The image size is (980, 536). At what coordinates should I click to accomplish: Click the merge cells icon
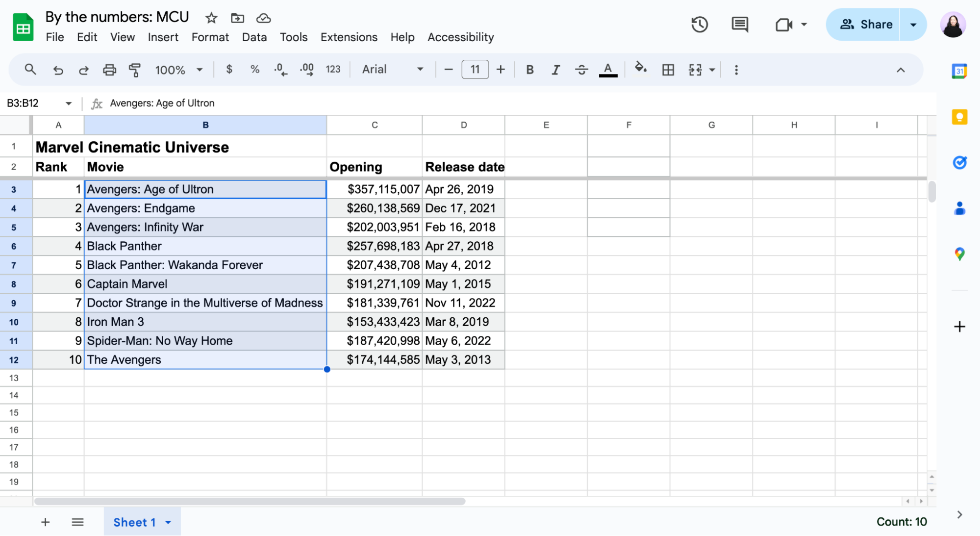(x=695, y=70)
